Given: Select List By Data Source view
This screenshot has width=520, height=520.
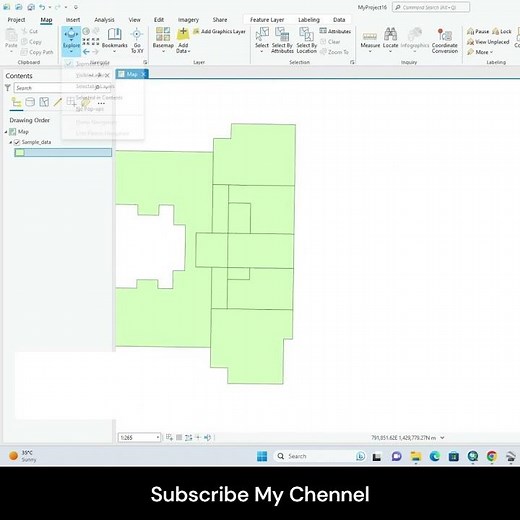Looking at the screenshot, I should click(30, 102).
